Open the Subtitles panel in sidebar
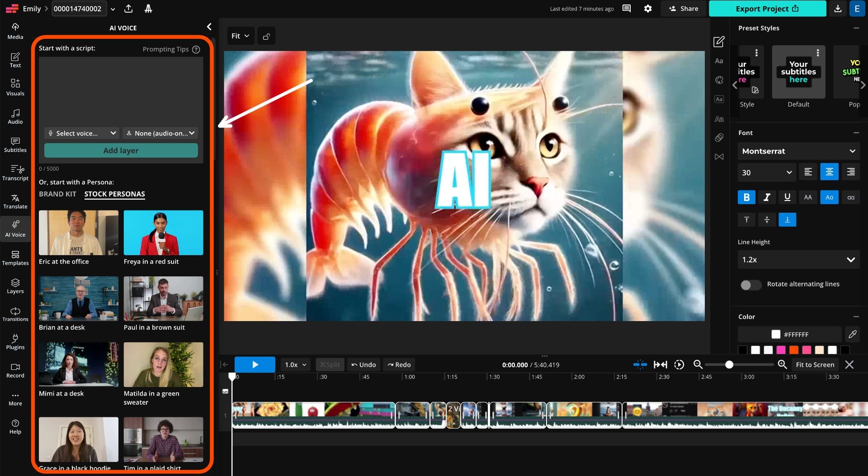Image resolution: width=868 pixels, height=476 pixels. 15,145
